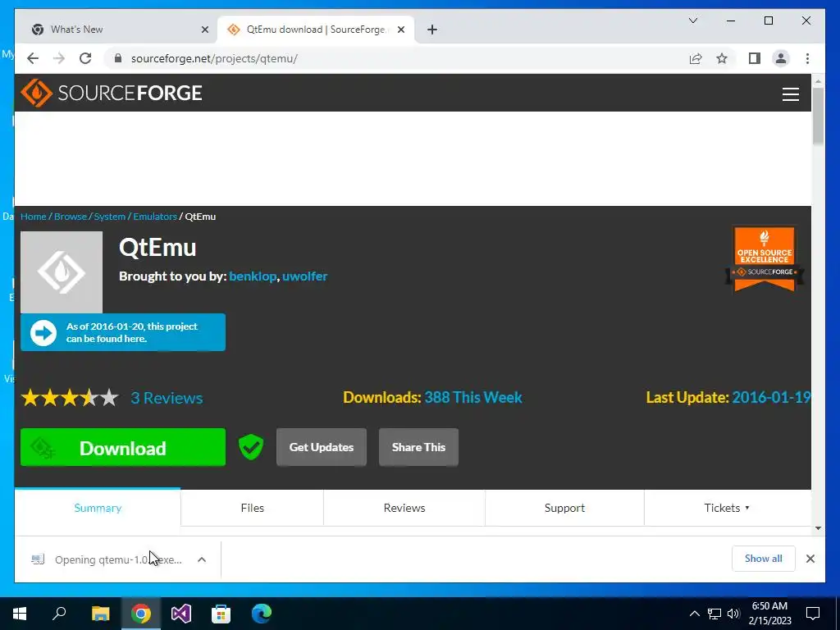Viewport: 840px width, 630px height.
Task: Click the address bar URL field
Action: [x=396, y=58]
